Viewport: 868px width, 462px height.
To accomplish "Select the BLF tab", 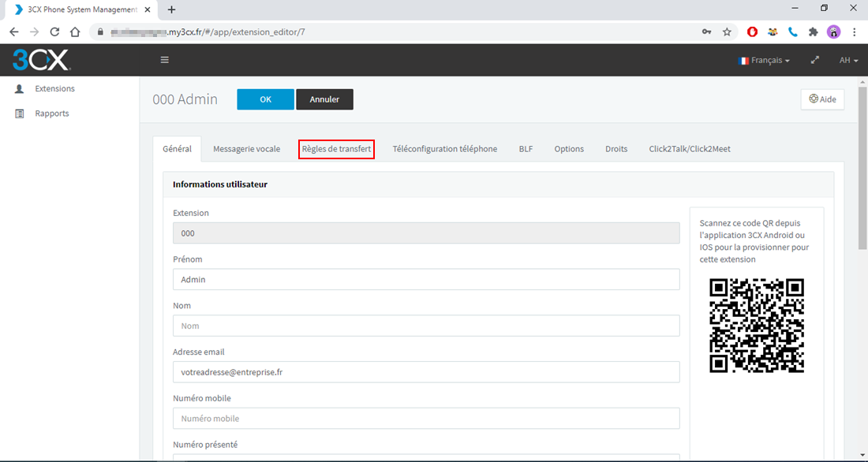I will (x=526, y=149).
